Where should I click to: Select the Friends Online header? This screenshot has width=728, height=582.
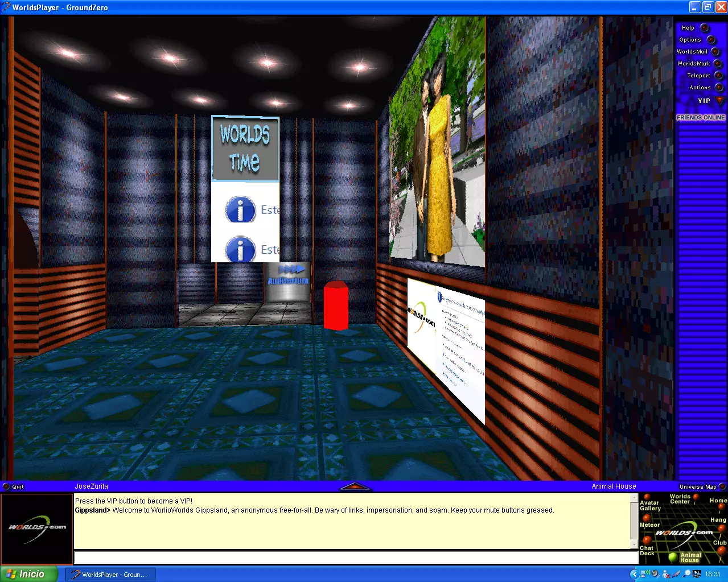701,117
